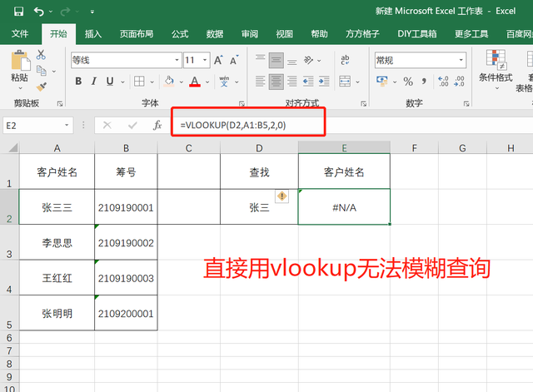Align text left
This screenshot has height=392, width=533.
261,82
